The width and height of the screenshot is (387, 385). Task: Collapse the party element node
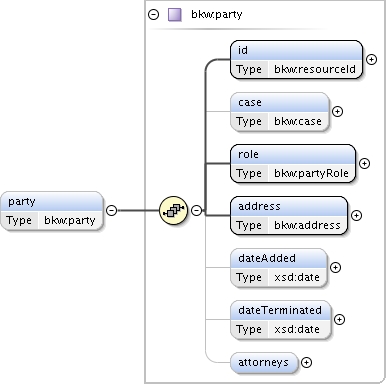coord(111,210)
